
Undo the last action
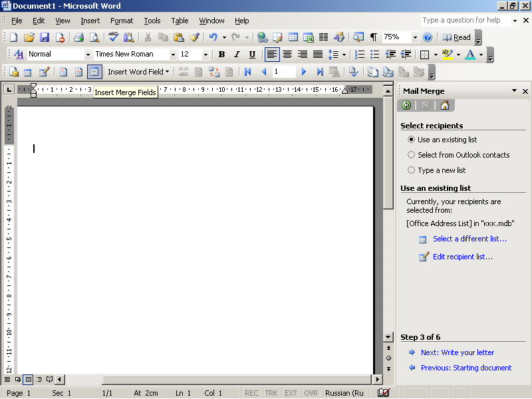point(213,37)
